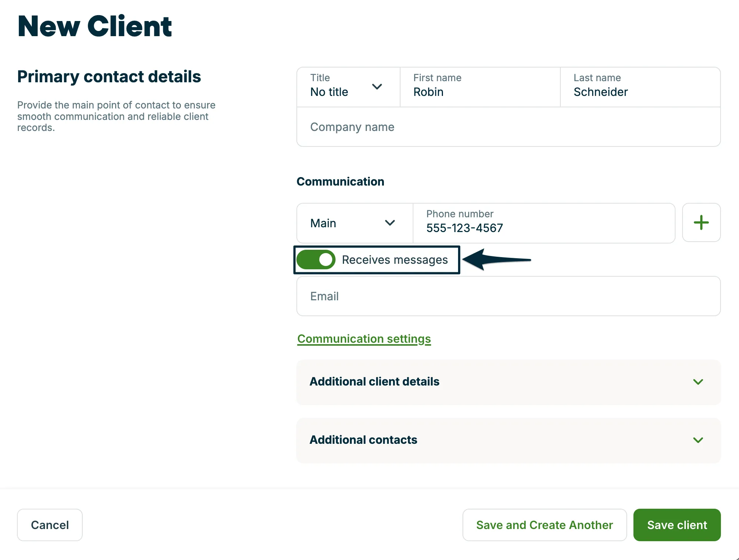Click the Receives messages label text
This screenshot has height=560, width=739.
pos(395,260)
